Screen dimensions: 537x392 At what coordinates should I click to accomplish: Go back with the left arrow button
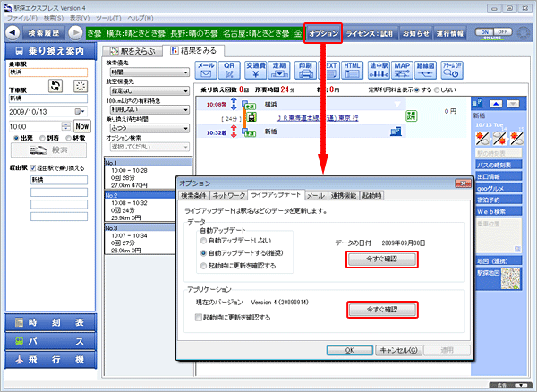coord(13,33)
